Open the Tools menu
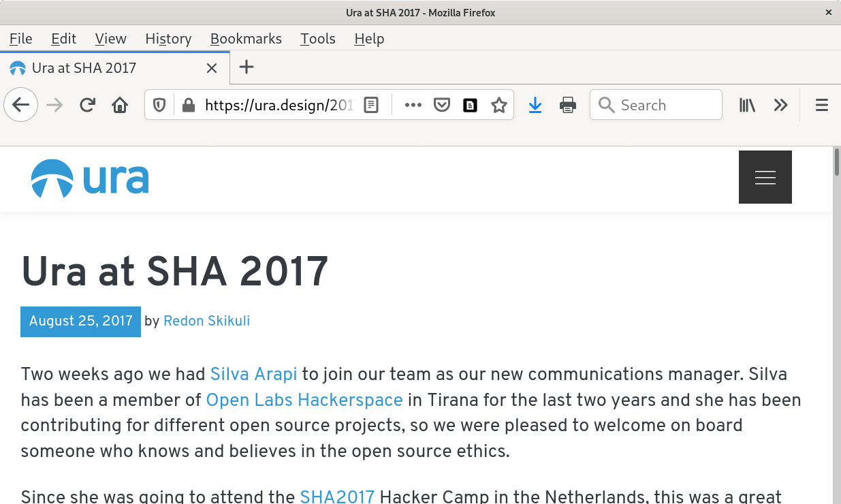Screen dimensions: 841x504 pos(318,39)
